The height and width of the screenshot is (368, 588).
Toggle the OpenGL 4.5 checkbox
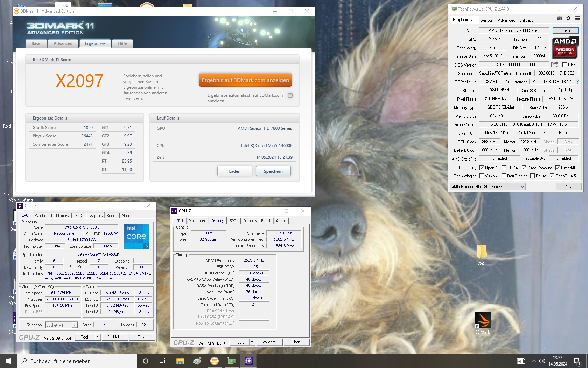(x=552, y=176)
